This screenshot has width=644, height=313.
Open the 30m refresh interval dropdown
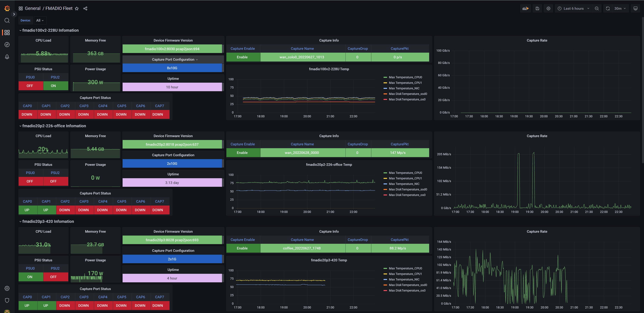click(x=620, y=9)
